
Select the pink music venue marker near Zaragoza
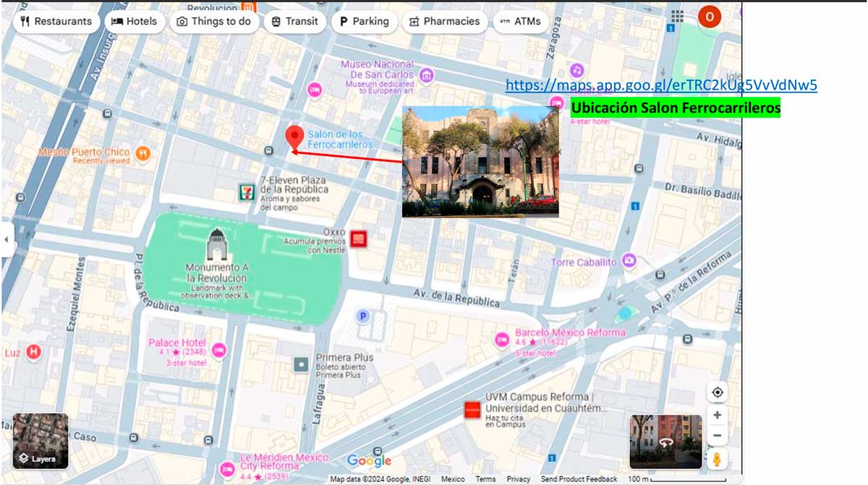point(576,70)
